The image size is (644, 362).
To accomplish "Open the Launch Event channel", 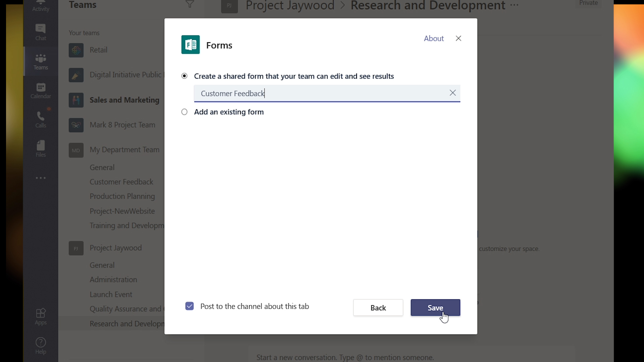I will click(x=111, y=294).
